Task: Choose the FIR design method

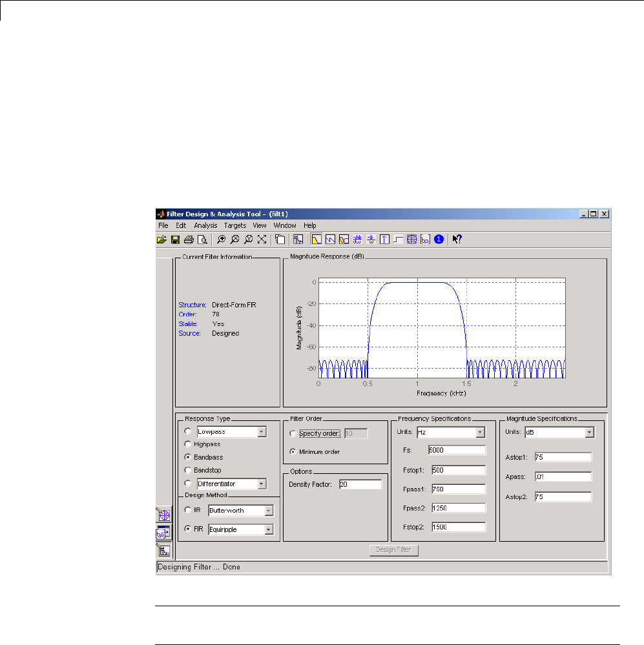Action: pyautogui.click(x=188, y=529)
